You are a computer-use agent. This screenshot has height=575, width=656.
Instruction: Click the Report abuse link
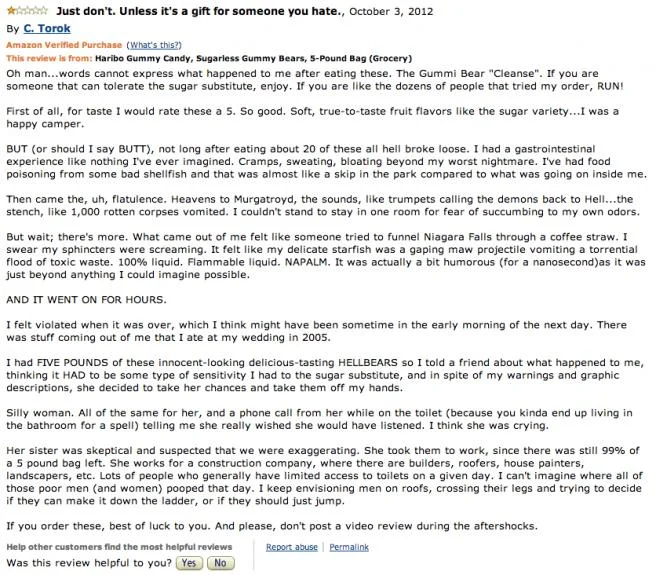pos(291,547)
